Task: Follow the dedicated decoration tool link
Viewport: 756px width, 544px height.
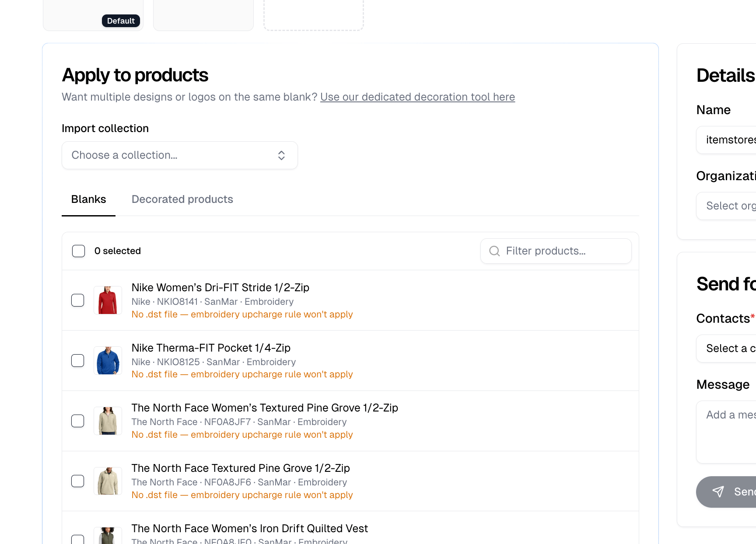Action: tap(417, 97)
